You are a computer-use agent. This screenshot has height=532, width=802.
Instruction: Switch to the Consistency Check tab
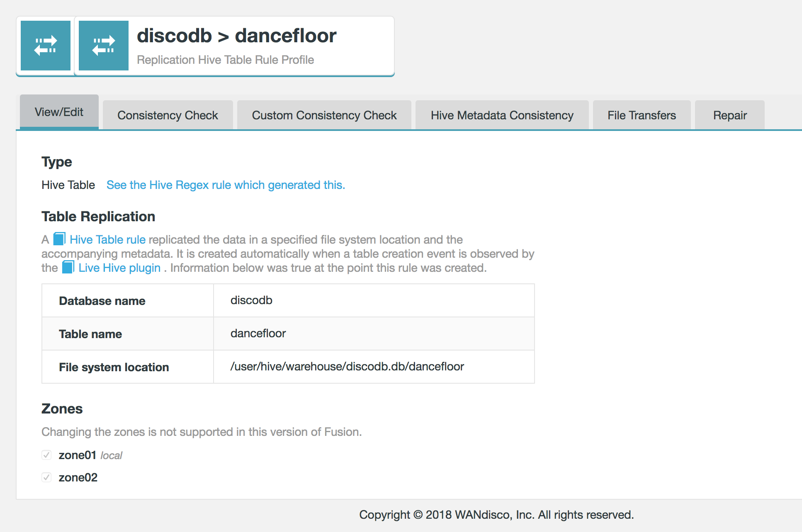click(x=168, y=115)
